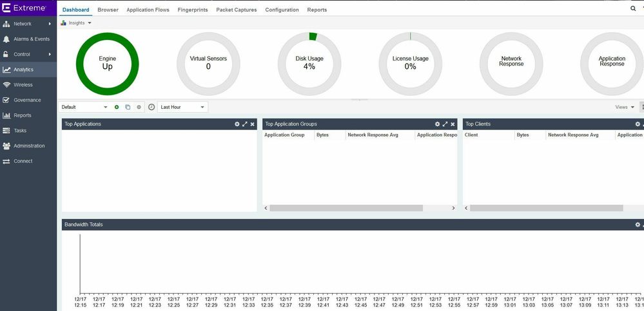Open the Fingerprints tab
The width and height of the screenshot is (644, 311).
[193, 10]
